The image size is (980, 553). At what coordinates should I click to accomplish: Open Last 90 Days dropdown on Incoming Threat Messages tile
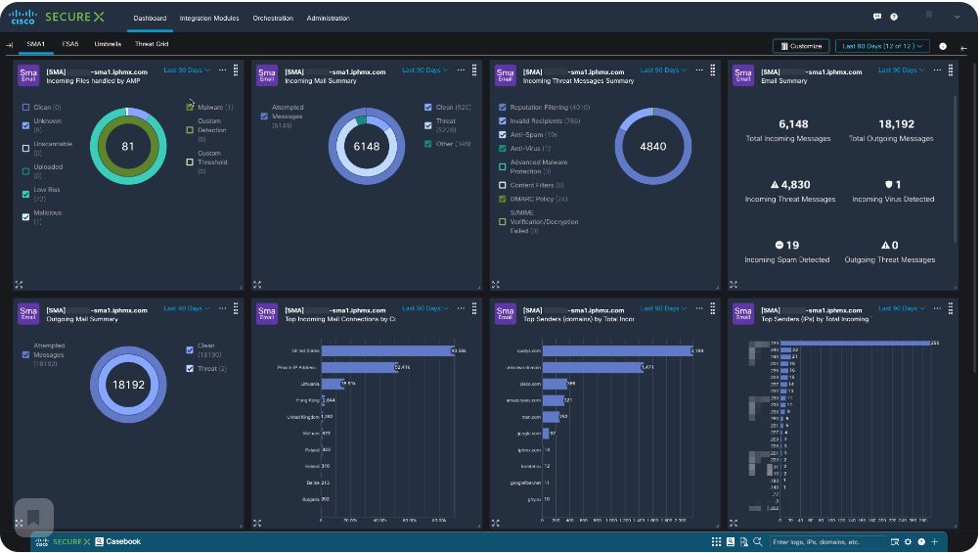[663, 70]
